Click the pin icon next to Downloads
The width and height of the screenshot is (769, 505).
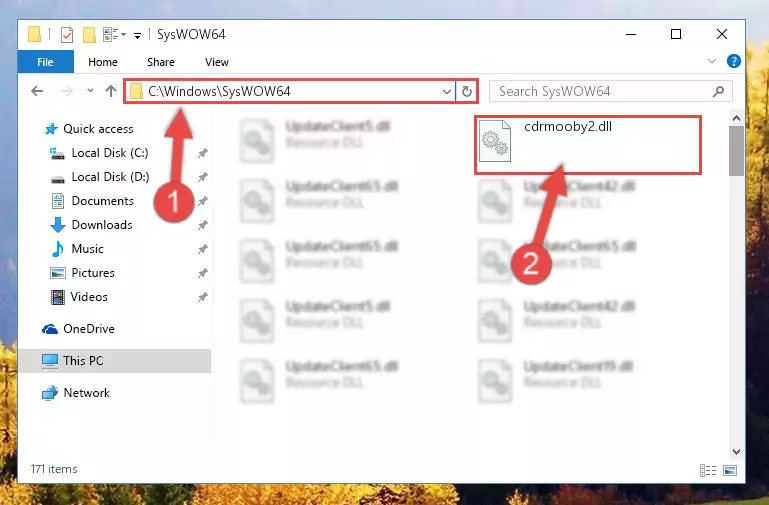pos(202,225)
